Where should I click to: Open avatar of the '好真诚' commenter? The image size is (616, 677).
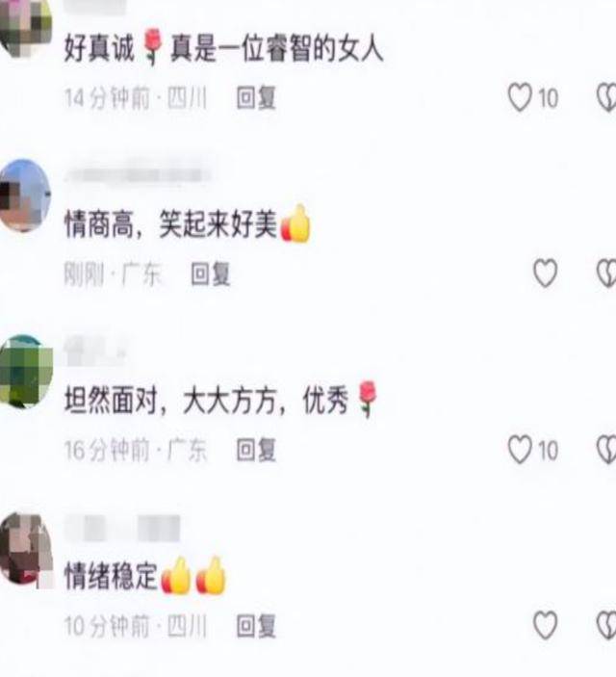[25, 26]
